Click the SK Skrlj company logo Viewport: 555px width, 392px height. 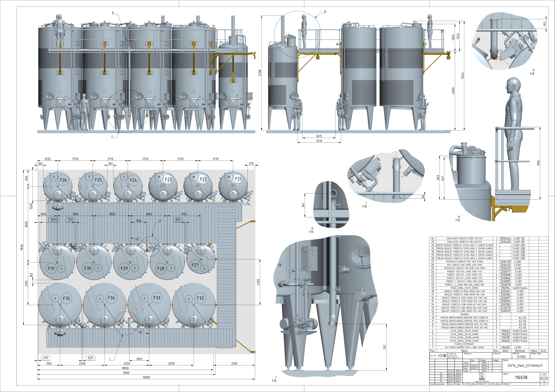click(482, 376)
